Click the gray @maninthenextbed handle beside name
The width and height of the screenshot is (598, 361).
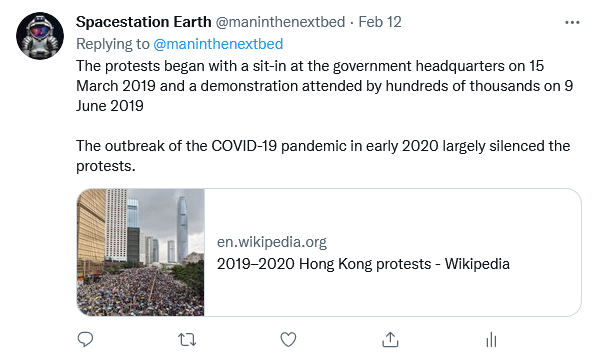[x=280, y=22]
